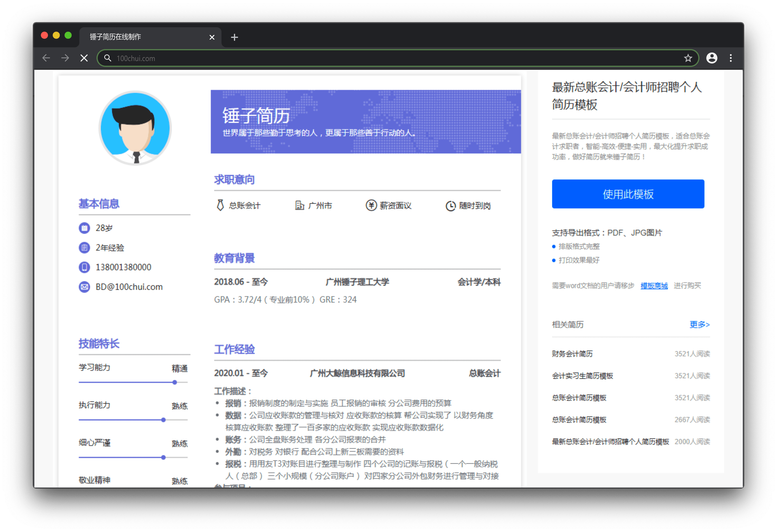Screen dimensions: 777x532
Task: Click the yen icon next to 薪资面议
Action: (371, 205)
